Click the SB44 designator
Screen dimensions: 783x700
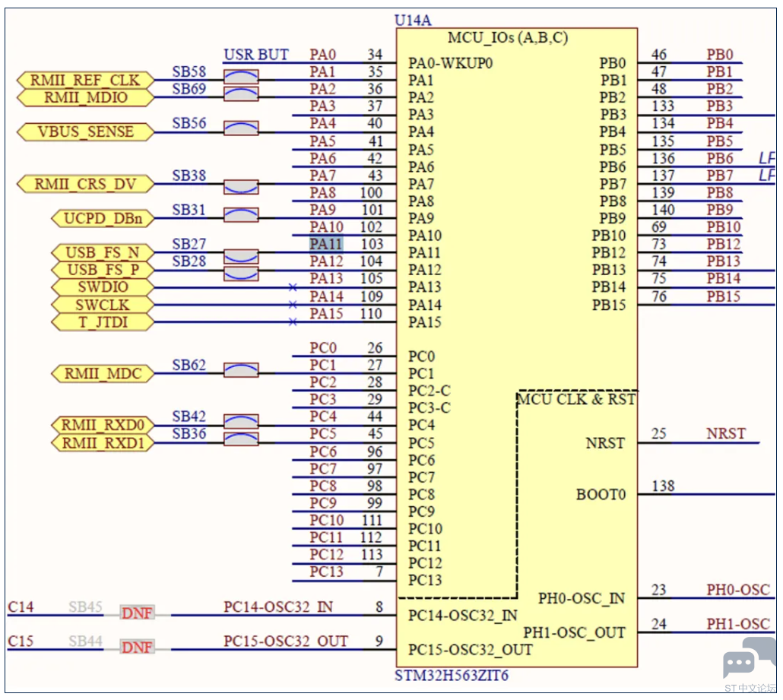tap(85, 641)
